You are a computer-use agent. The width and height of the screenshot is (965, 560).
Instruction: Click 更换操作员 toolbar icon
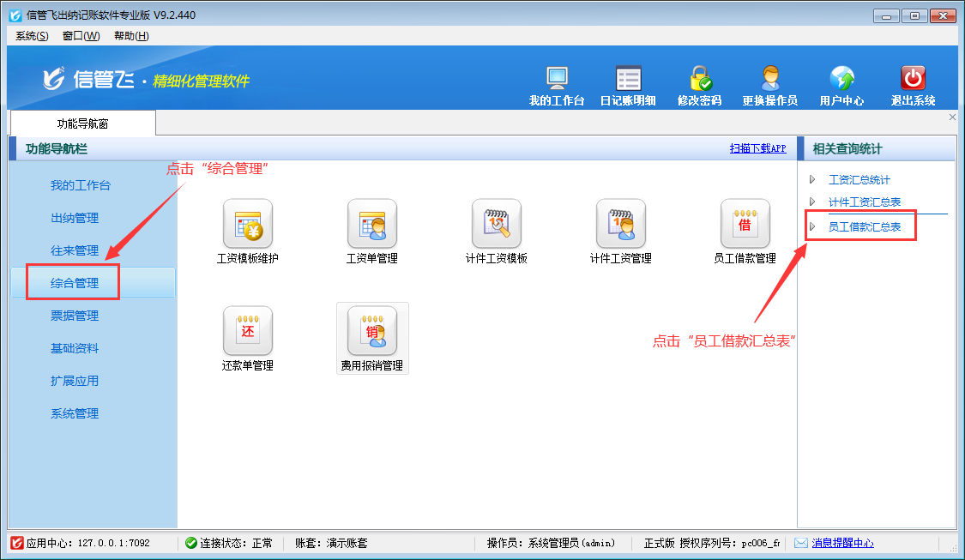pyautogui.click(x=769, y=79)
